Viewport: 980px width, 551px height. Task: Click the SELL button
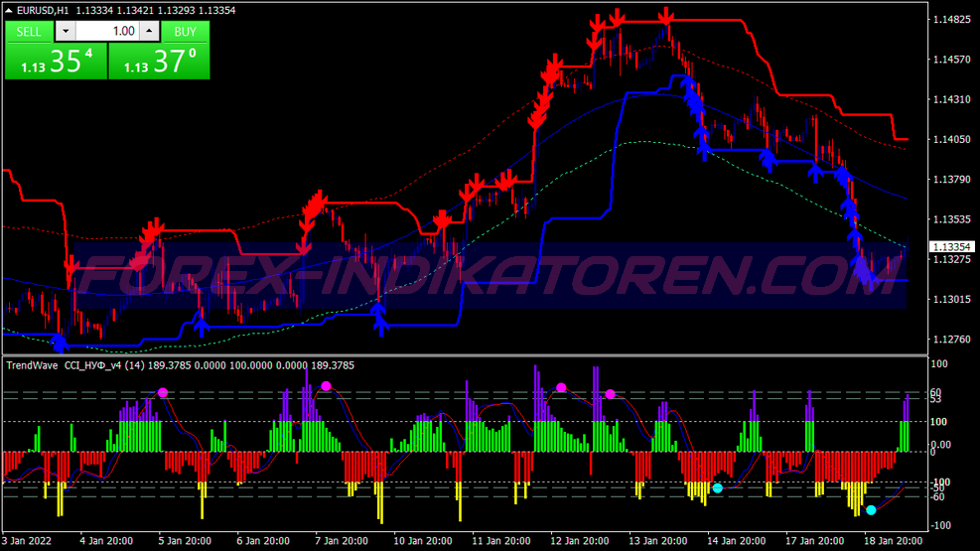pyautogui.click(x=29, y=31)
